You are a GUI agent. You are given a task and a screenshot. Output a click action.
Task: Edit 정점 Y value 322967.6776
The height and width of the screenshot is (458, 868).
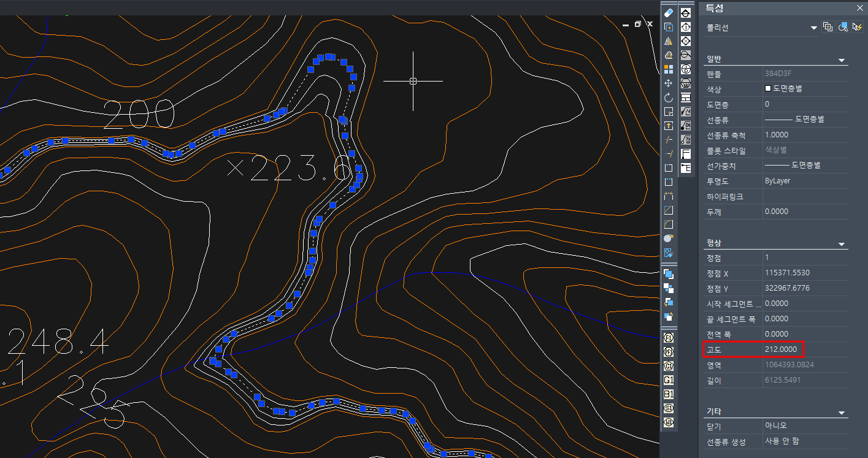click(806, 289)
